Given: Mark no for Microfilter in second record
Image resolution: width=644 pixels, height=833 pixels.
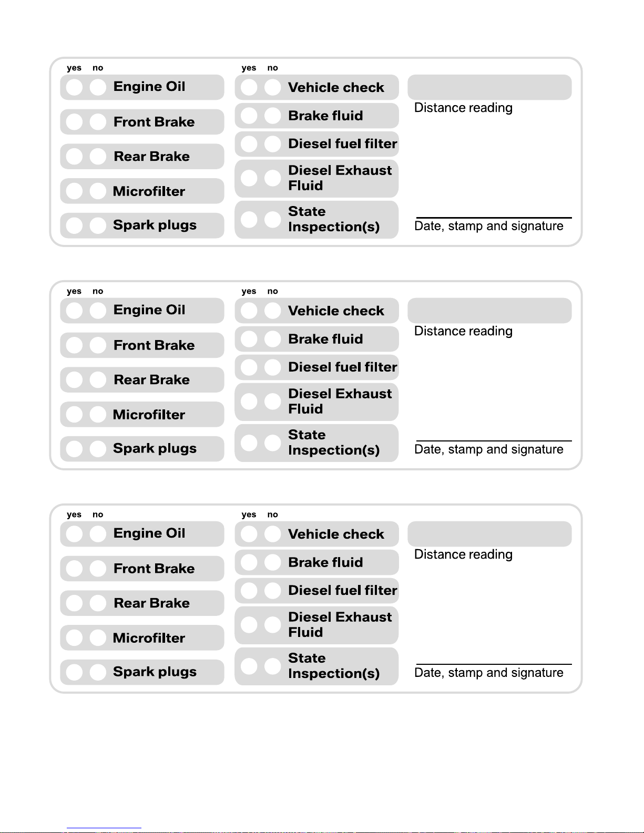Looking at the screenshot, I should [98, 415].
